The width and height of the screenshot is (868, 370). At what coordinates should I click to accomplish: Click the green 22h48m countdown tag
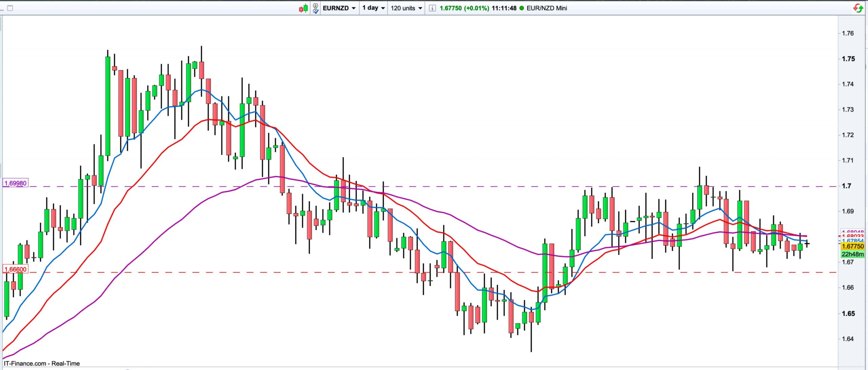(853, 254)
